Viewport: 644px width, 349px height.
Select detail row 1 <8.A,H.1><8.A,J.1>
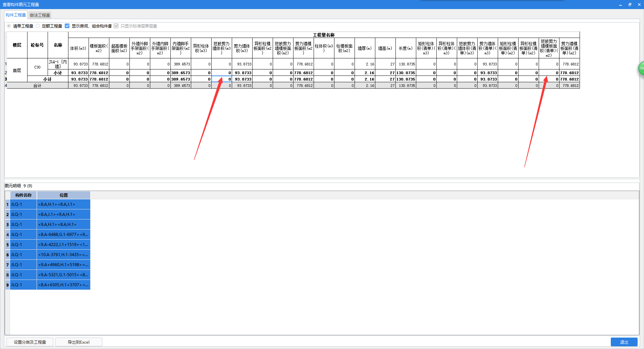tap(50, 204)
